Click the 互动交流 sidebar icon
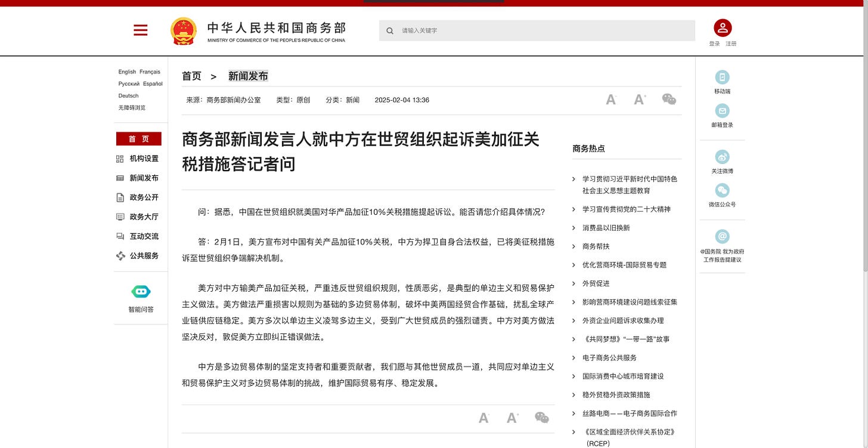Screen dimensions: 868x448 click(x=120, y=236)
